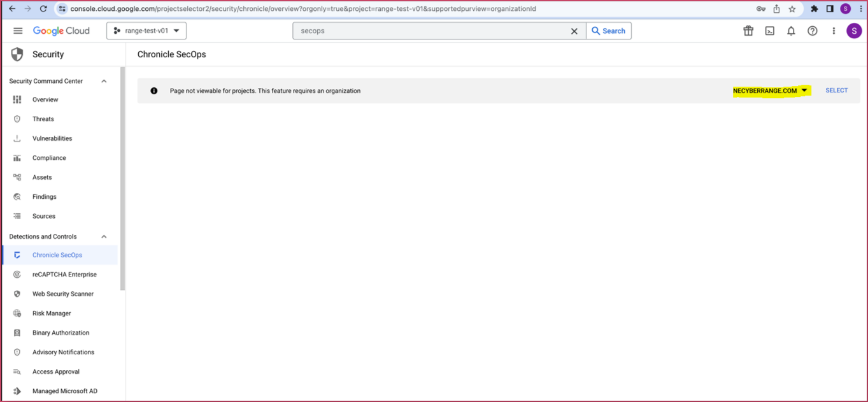The image size is (868, 402).
Task: Click the SELECT organization link
Action: pos(836,90)
